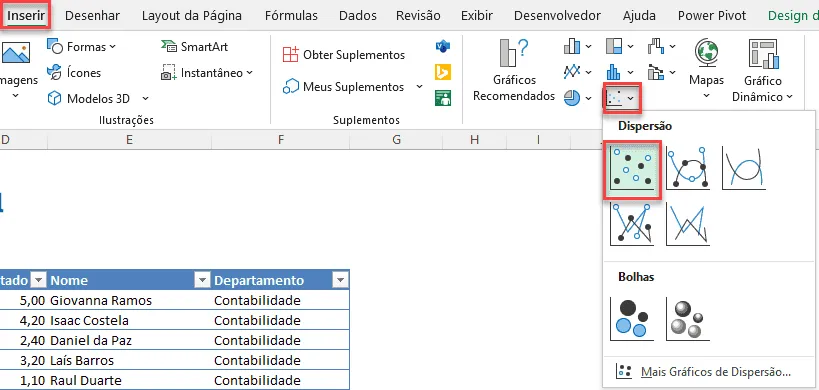Switch to the Exibir tab

coord(477,16)
